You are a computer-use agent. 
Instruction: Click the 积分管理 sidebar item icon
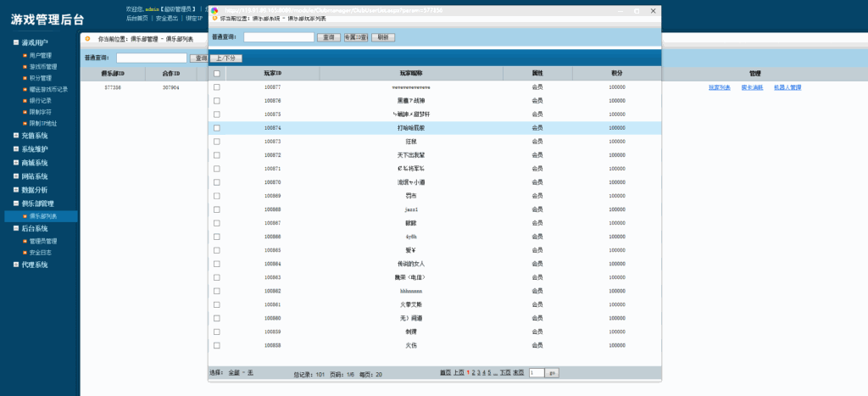pos(24,77)
